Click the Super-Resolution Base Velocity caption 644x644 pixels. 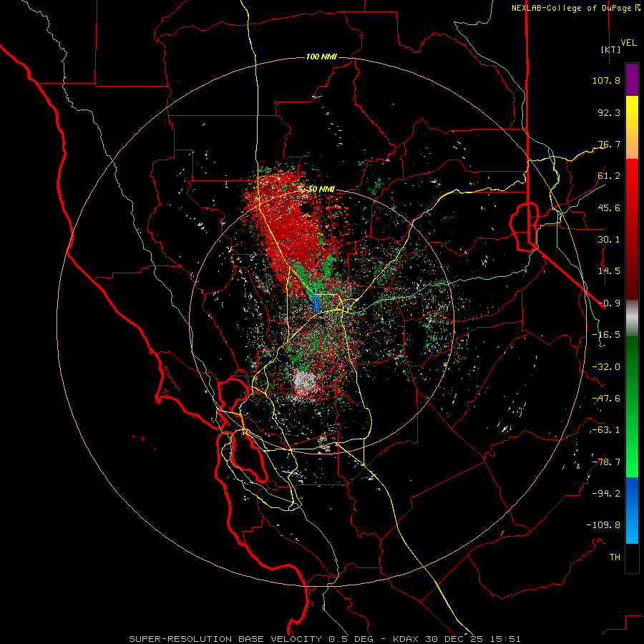pyautogui.click(x=324, y=639)
